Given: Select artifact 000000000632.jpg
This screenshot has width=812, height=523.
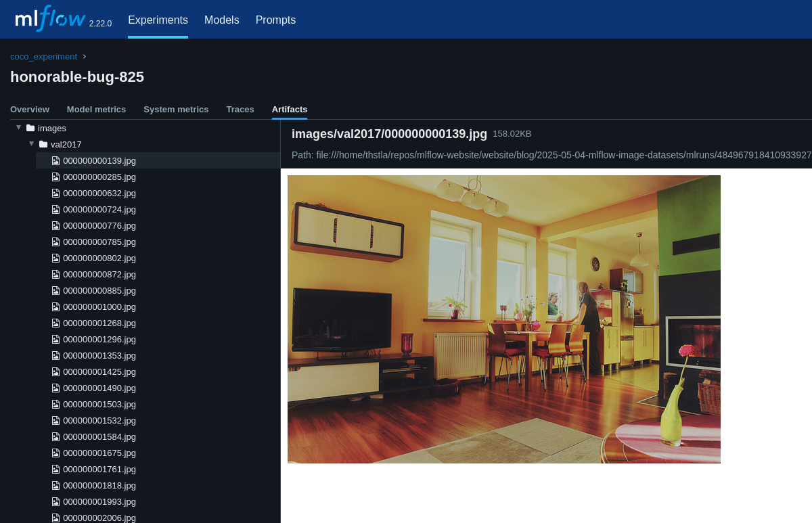Looking at the screenshot, I should point(99,193).
